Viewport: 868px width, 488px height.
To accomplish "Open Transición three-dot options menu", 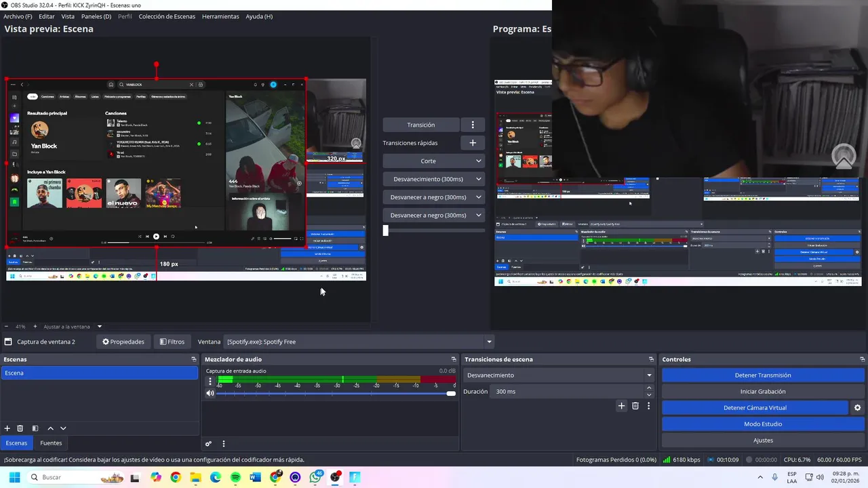I will click(x=473, y=125).
